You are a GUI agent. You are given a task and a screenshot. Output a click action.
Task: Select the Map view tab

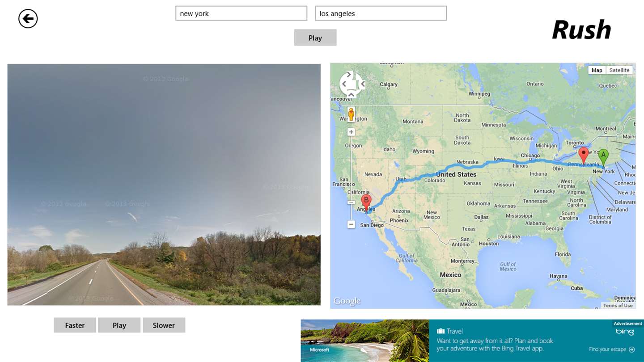coord(597,70)
